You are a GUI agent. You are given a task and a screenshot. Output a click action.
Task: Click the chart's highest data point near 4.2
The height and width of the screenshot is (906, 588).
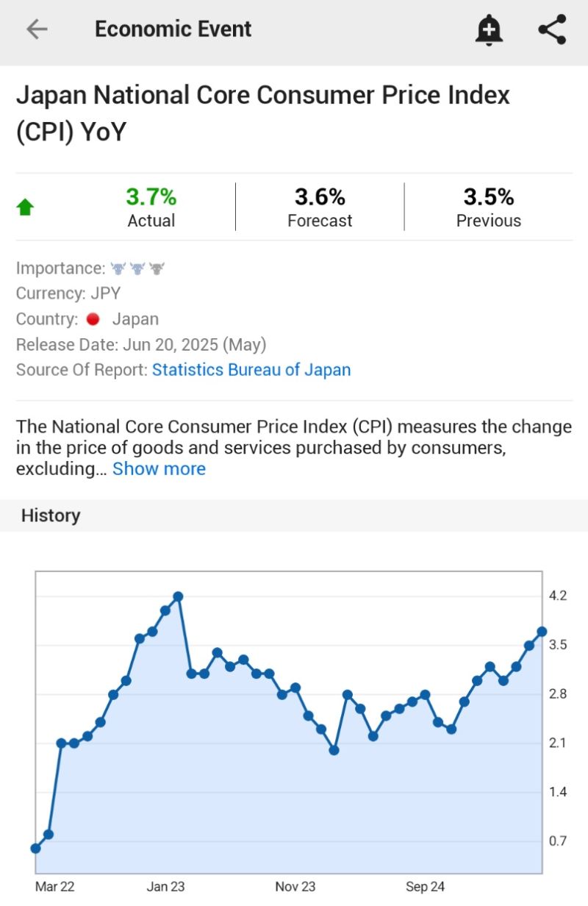(x=178, y=596)
